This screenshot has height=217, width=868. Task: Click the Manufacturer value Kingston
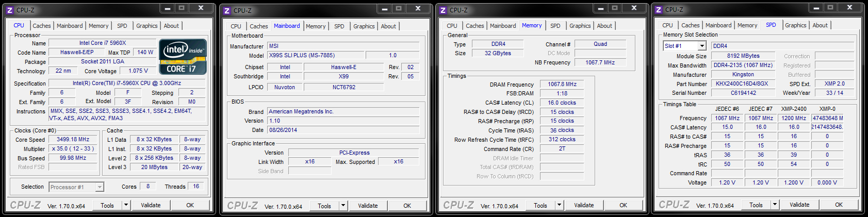pos(743,75)
